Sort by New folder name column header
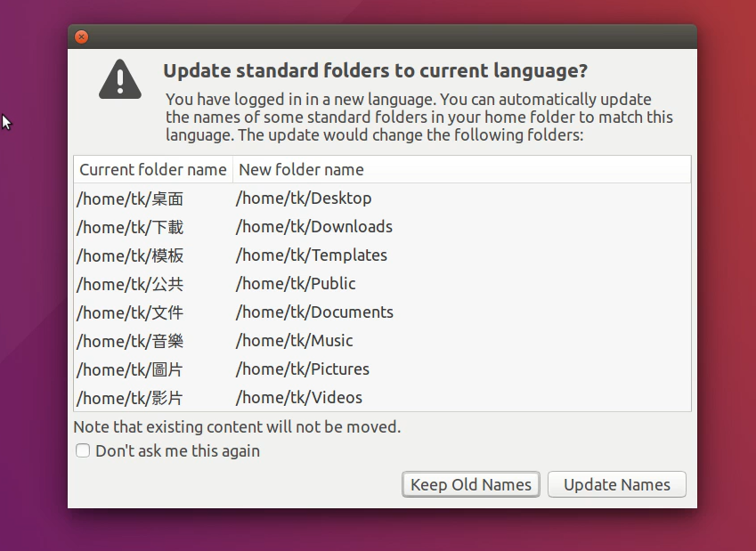This screenshot has height=551, width=756. click(462, 169)
